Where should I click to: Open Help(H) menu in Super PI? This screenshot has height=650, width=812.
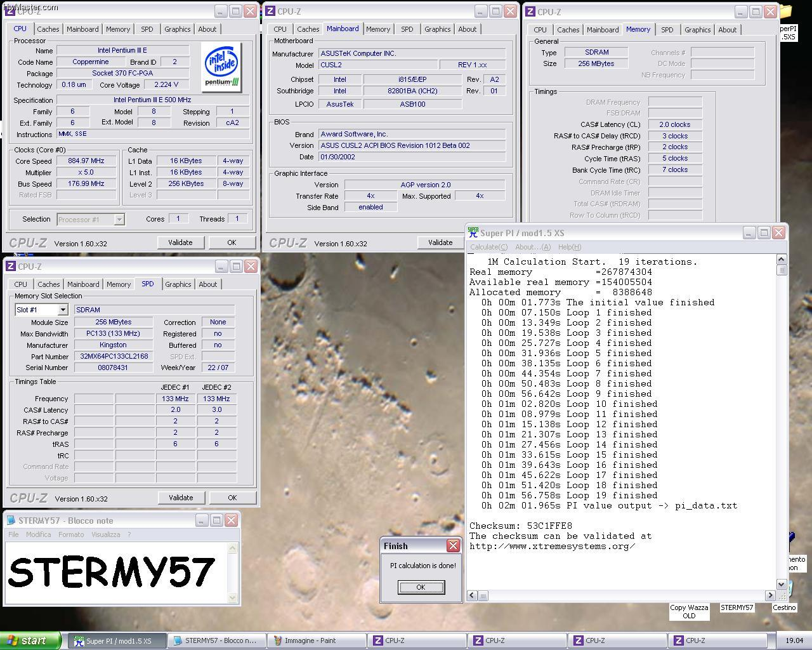click(x=570, y=247)
